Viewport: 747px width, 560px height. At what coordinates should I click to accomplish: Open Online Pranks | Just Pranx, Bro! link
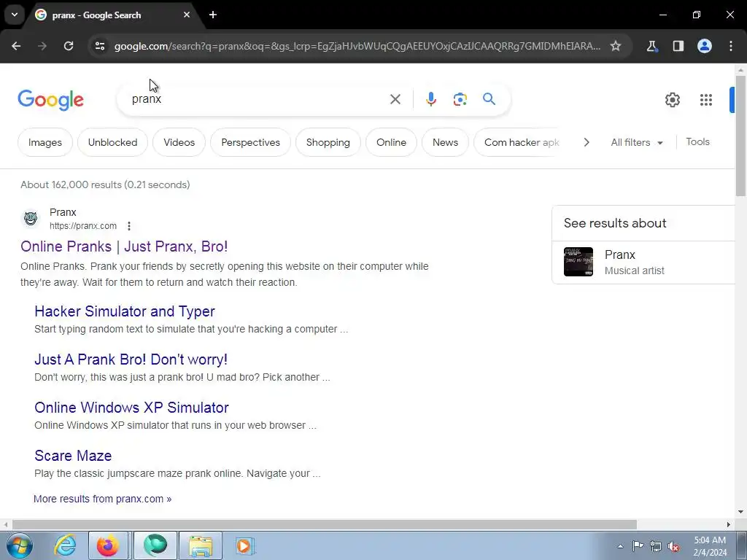pos(124,246)
